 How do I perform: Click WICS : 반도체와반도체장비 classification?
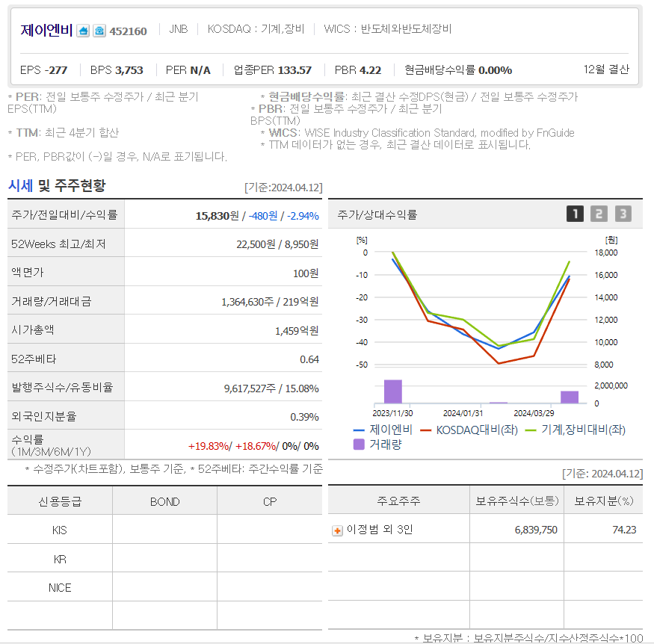point(387,29)
